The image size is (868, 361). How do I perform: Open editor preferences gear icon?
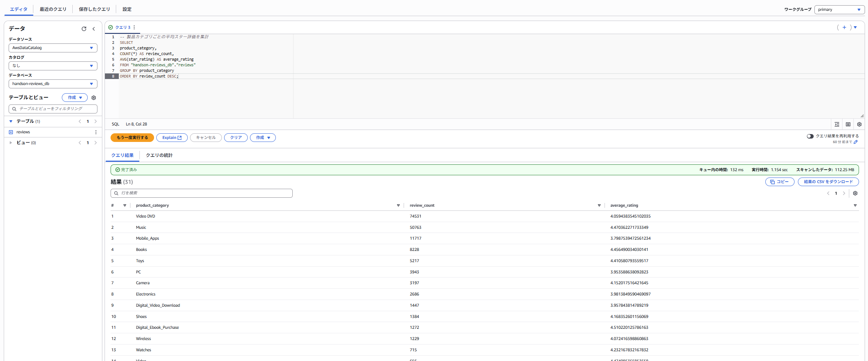point(859,124)
